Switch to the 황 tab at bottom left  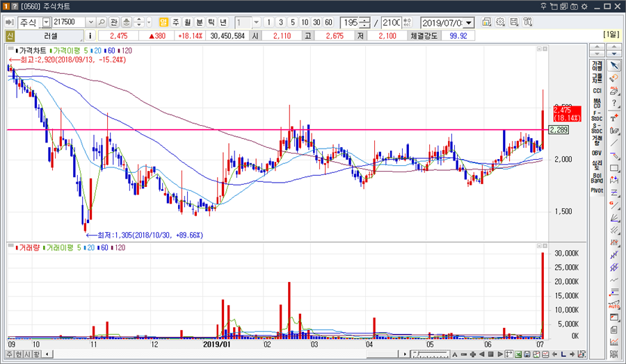click(36, 354)
